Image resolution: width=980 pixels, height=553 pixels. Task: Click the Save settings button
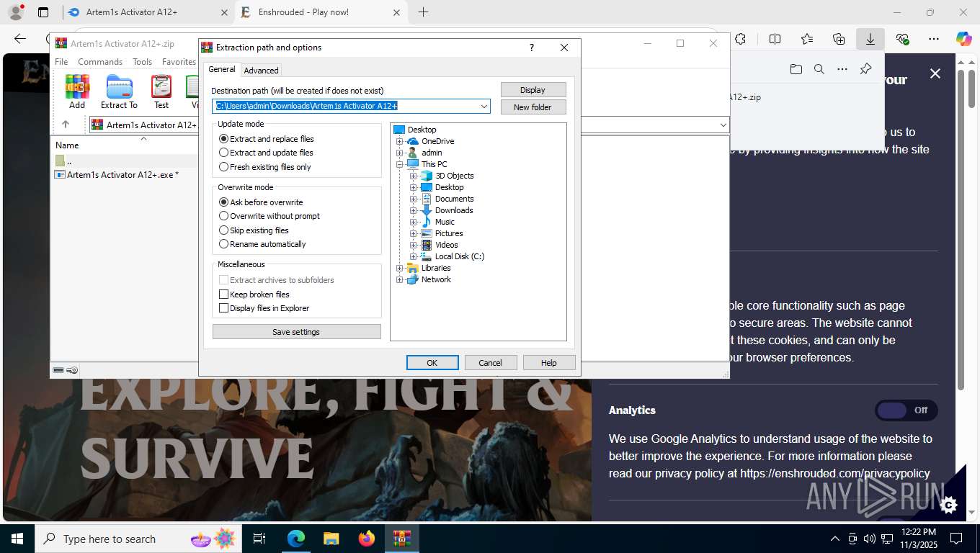(x=296, y=332)
